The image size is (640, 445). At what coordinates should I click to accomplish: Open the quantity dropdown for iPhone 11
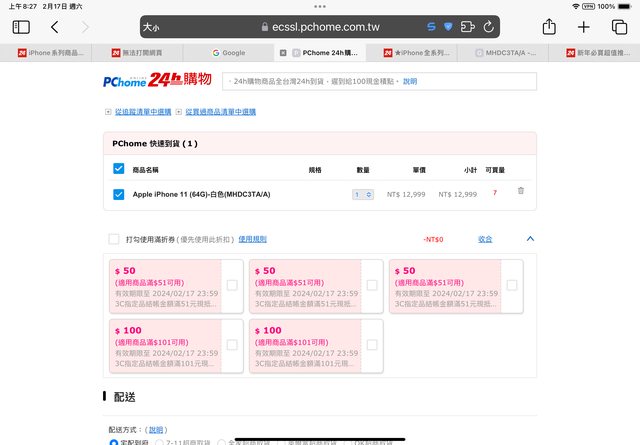tap(362, 194)
